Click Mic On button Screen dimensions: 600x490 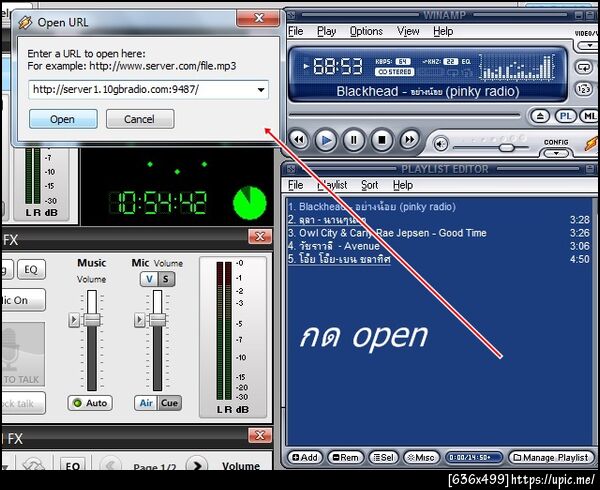coord(23,300)
